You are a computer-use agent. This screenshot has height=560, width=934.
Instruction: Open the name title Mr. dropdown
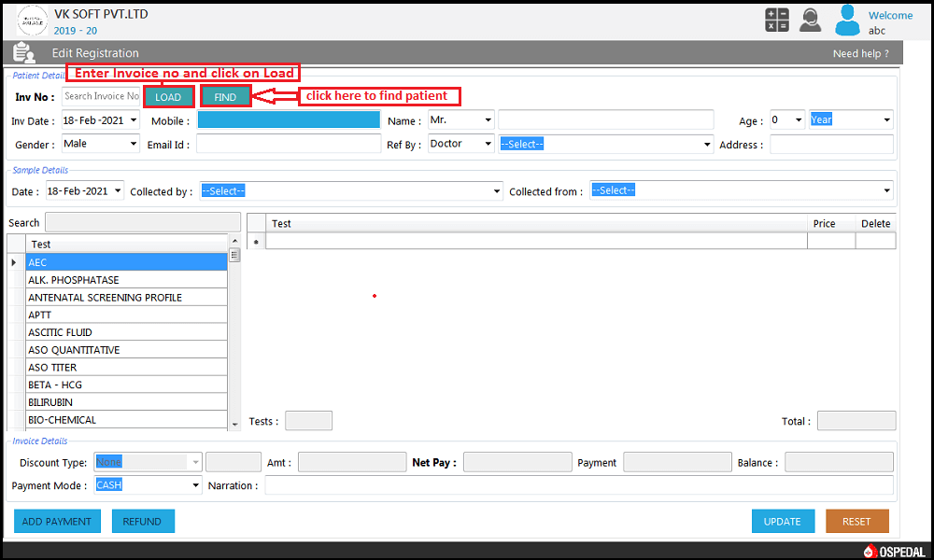(x=488, y=120)
